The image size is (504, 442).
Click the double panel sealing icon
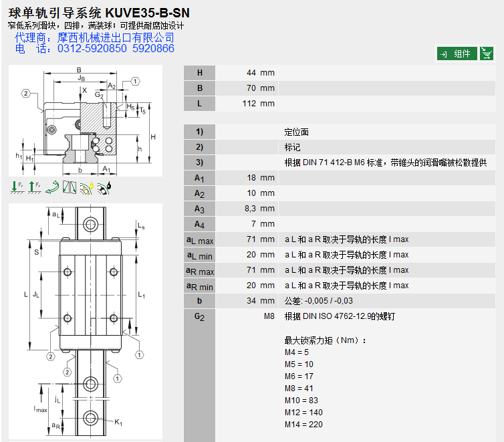pos(70,189)
